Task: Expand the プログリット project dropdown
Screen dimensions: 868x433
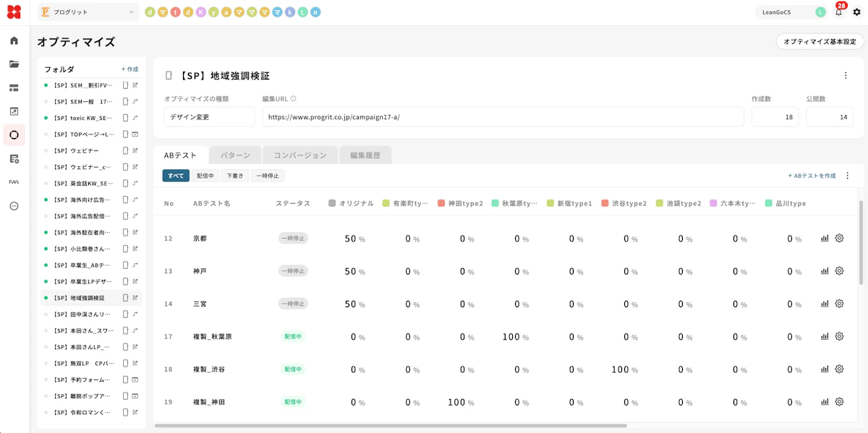Action: (x=88, y=12)
